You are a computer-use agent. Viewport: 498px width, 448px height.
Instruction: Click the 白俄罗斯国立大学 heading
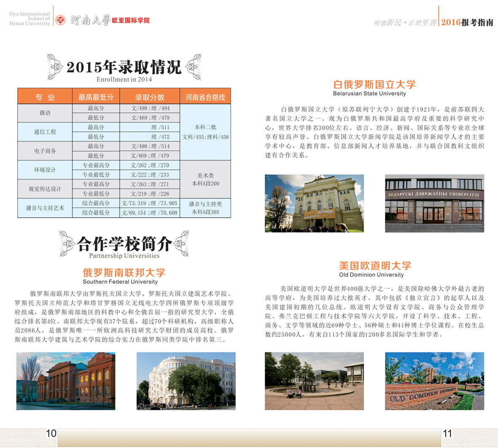[374, 85]
